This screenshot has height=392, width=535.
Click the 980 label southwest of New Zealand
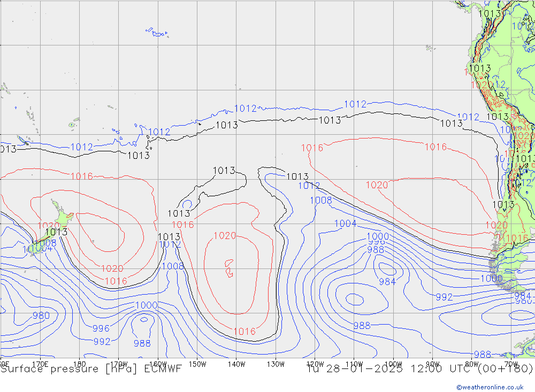(41, 316)
